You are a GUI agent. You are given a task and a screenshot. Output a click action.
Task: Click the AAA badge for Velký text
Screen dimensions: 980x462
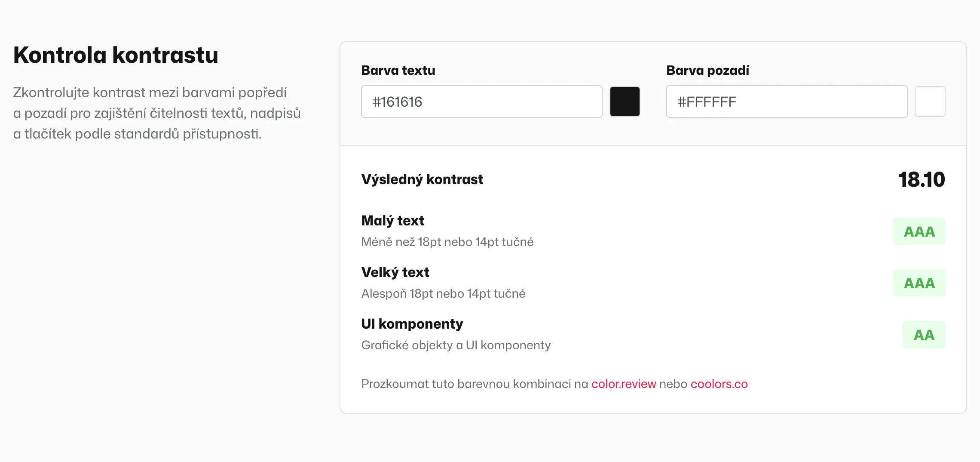[x=919, y=283]
